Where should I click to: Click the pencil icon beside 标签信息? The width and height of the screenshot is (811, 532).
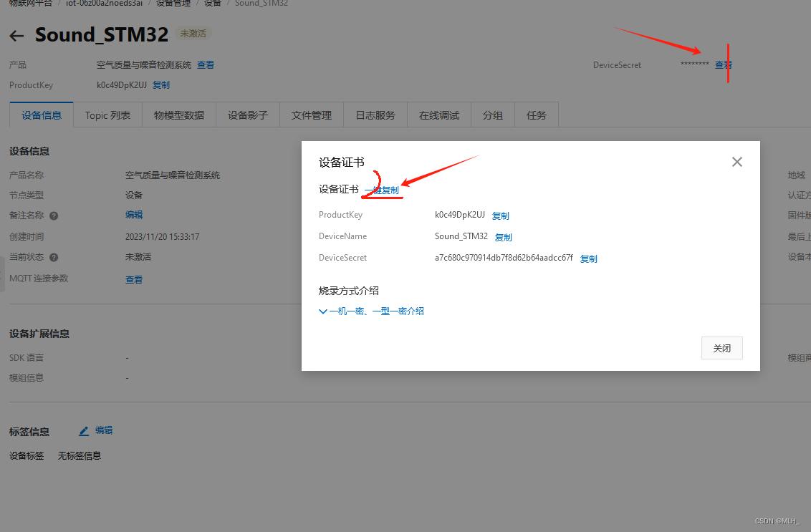pyautogui.click(x=84, y=430)
